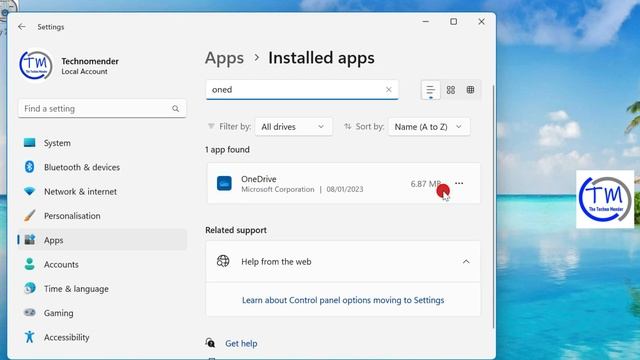
Task: Click the search magnifier in Find a setting
Action: click(176, 109)
